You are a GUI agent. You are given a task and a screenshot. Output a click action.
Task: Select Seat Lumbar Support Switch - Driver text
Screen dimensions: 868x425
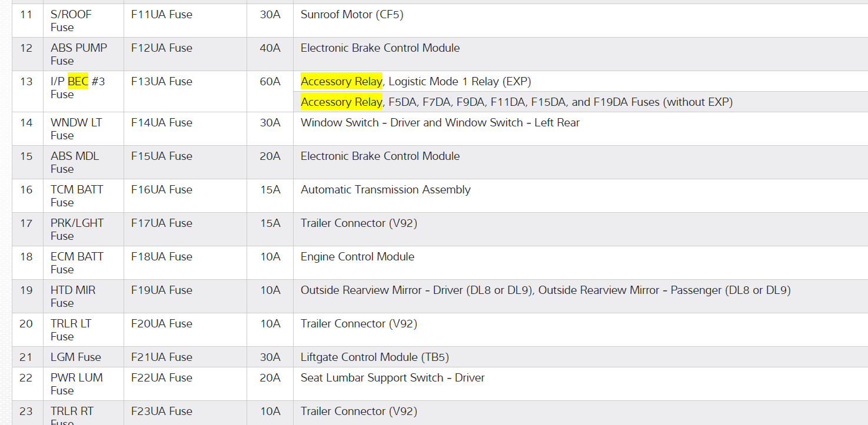click(x=393, y=378)
